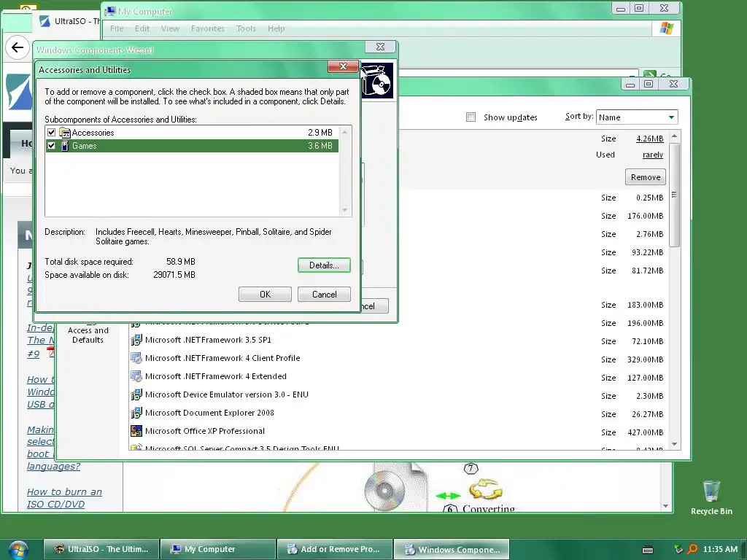The height and width of the screenshot is (560, 747).
Task: Uncheck the Accessories subcomponent checkbox
Action: [x=52, y=133]
